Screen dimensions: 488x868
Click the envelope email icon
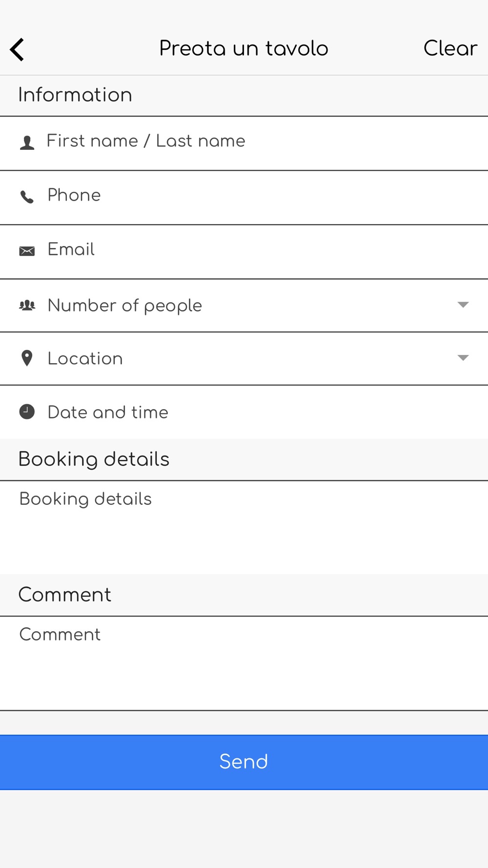tap(27, 251)
